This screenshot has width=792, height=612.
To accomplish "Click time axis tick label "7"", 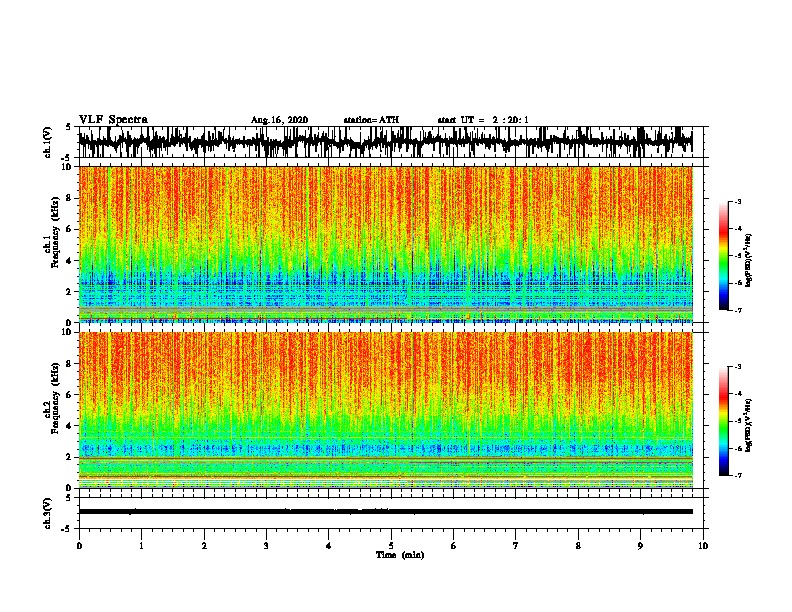I will point(516,546).
